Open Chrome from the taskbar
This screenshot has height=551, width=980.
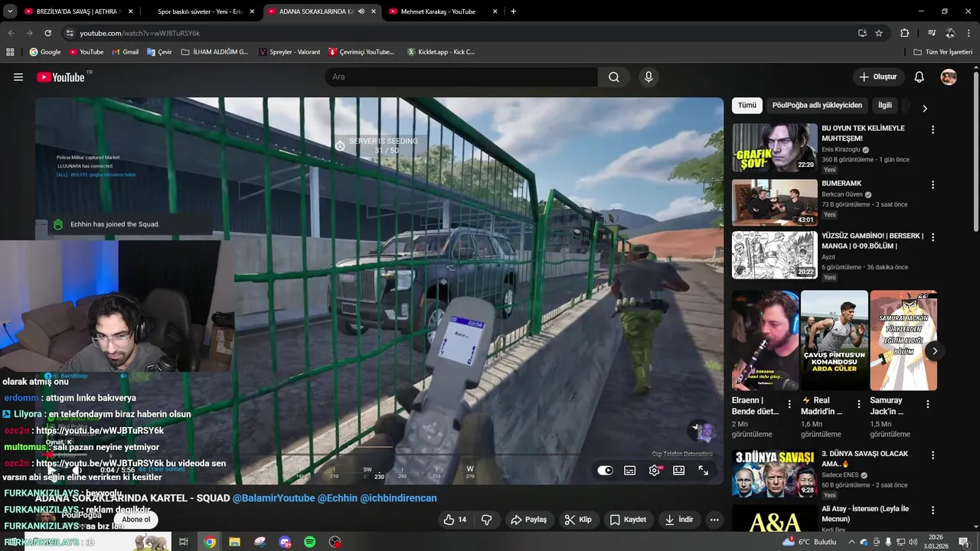click(210, 542)
